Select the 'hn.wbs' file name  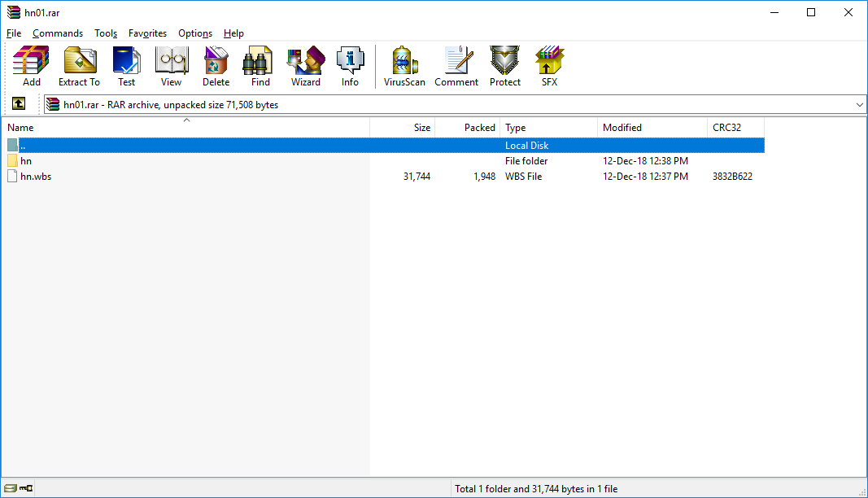(x=36, y=176)
